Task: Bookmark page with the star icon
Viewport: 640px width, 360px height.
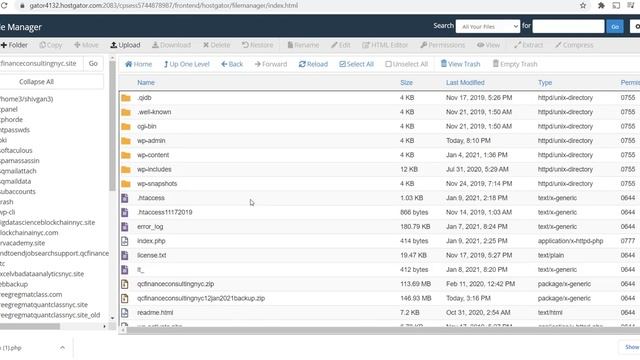Action: [583, 5]
